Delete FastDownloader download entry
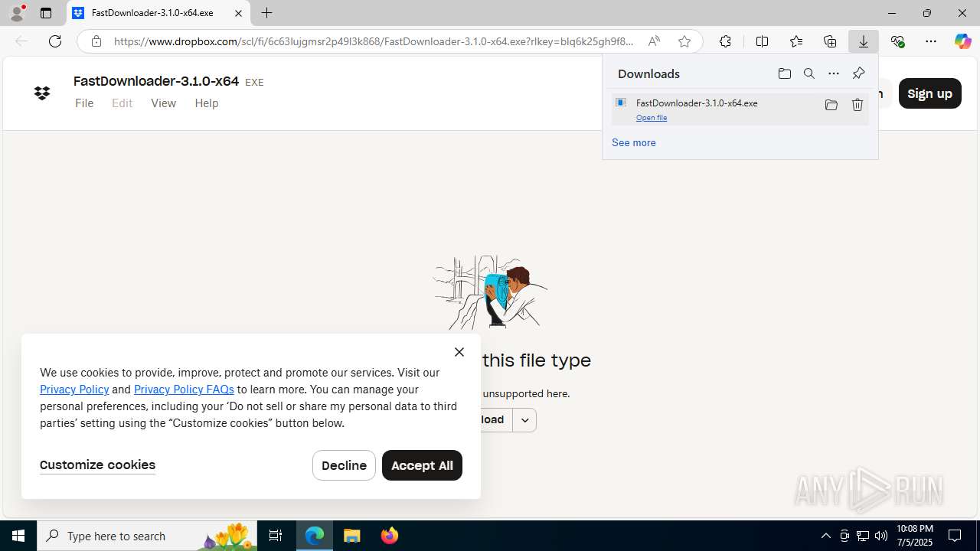This screenshot has height=551, width=980. tap(857, 105)
